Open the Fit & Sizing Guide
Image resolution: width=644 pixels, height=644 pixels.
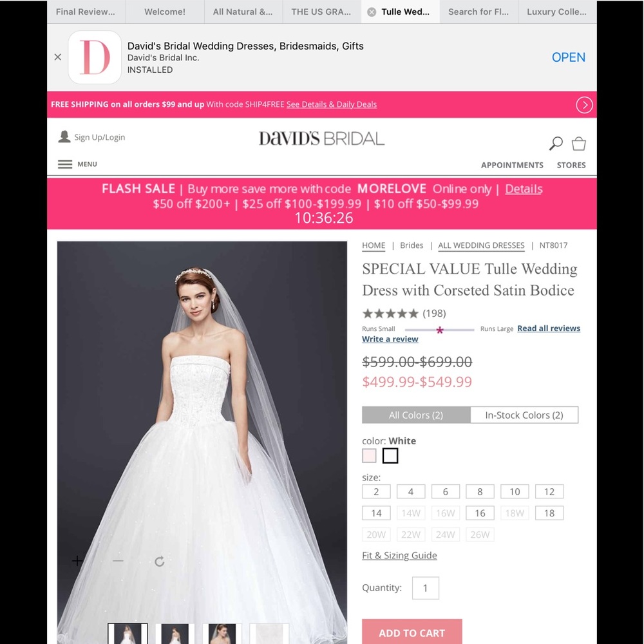pyautogui.click(x=399, y=555)
